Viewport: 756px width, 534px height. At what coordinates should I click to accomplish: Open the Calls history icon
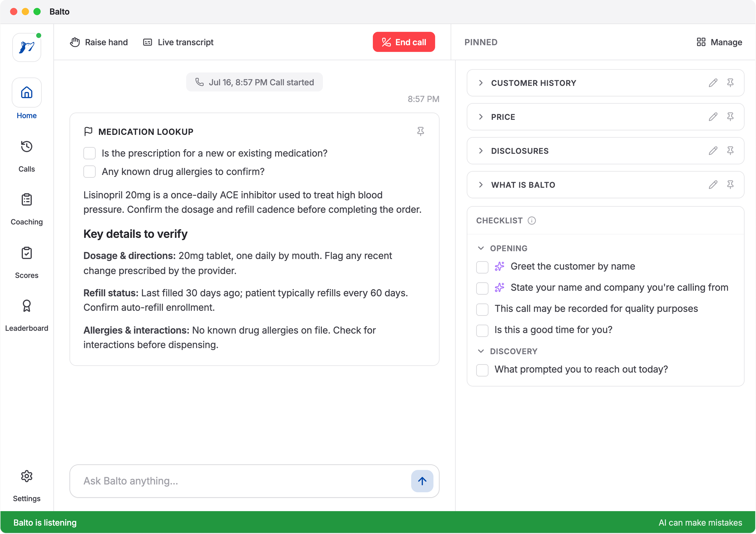point(27,146)
